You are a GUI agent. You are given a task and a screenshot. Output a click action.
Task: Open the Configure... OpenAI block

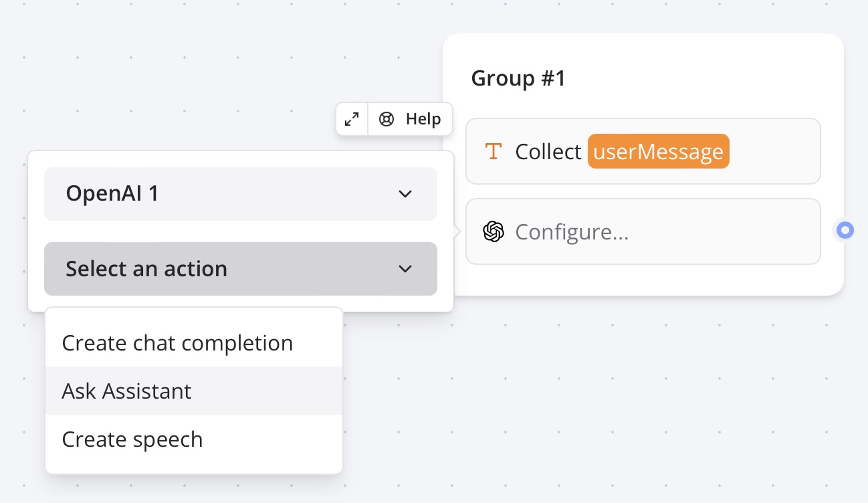[643, 231]
